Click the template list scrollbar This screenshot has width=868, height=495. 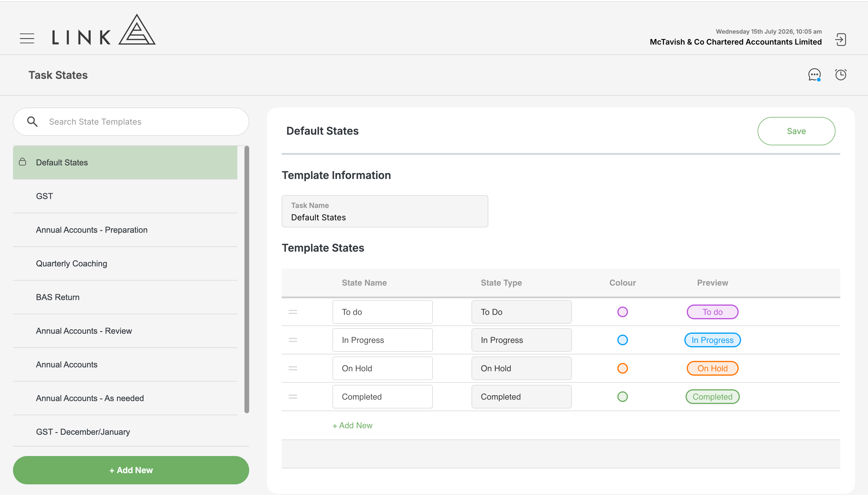point(247,279)
